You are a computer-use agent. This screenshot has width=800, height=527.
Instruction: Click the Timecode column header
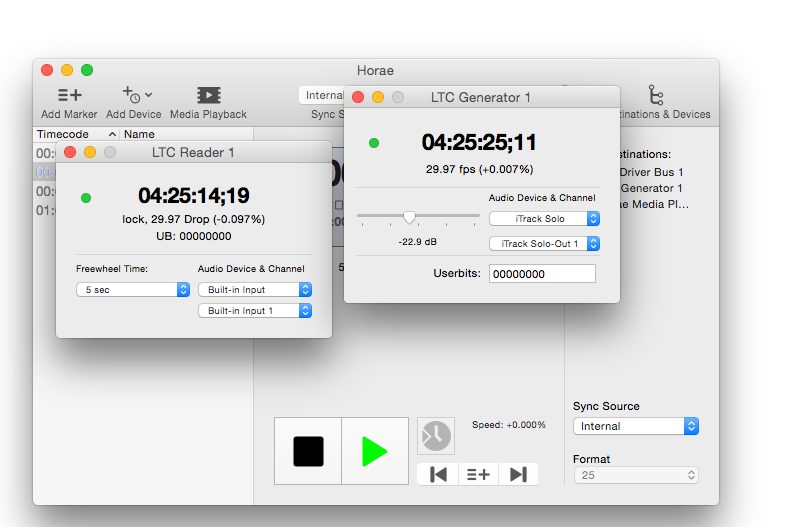click(x=63, y=134)
